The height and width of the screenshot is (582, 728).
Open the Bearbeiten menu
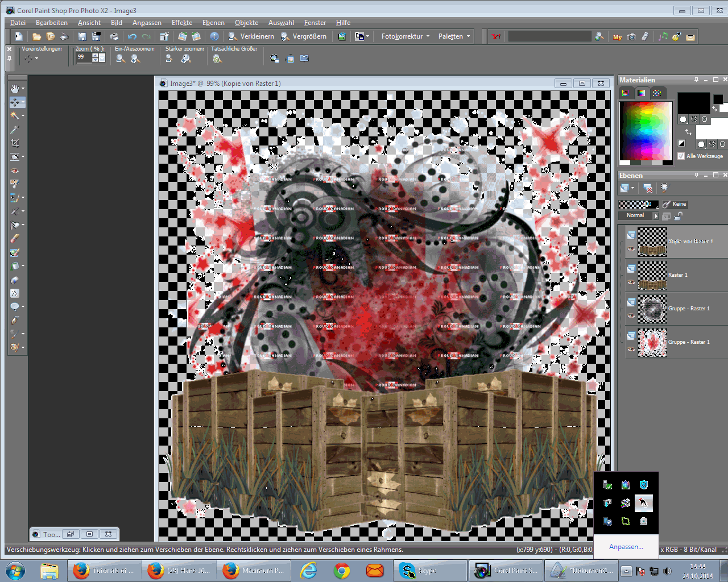click(52, 23)
